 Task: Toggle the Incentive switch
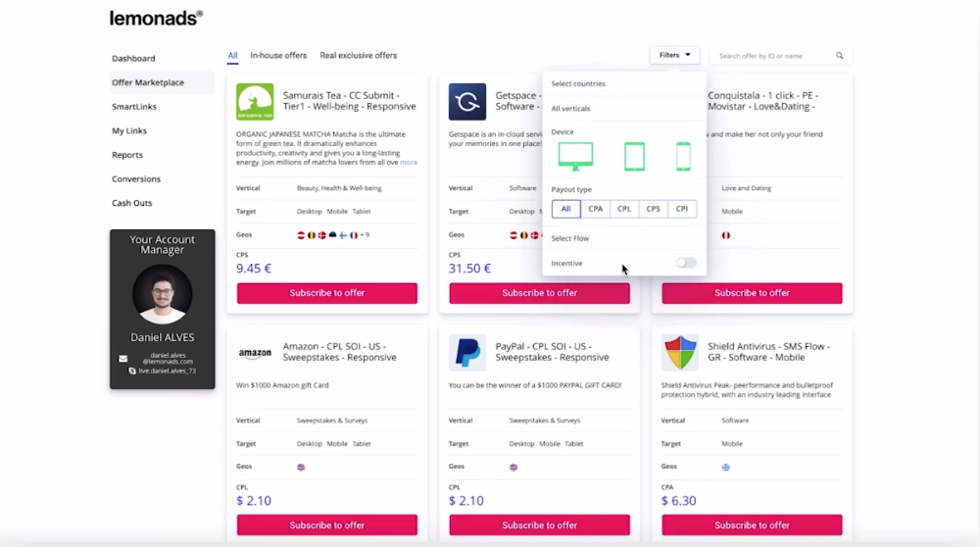coord(686,263)
